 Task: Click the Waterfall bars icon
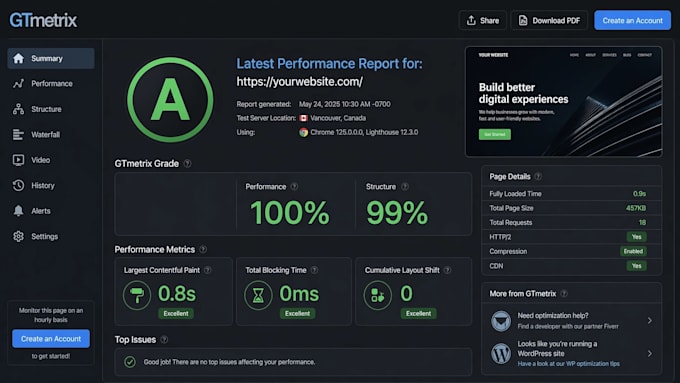(x=18, y=134)
